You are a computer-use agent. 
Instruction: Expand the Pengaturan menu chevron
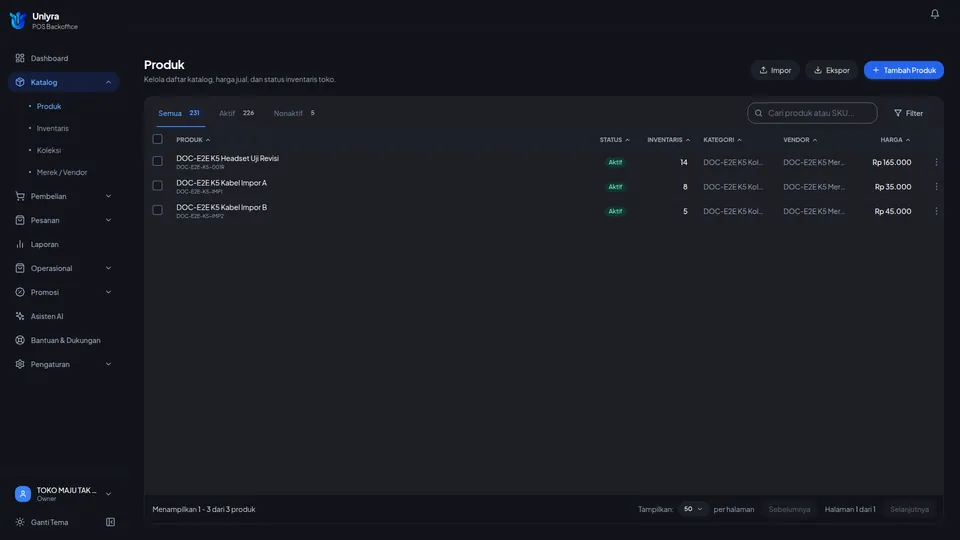(108, 364)
